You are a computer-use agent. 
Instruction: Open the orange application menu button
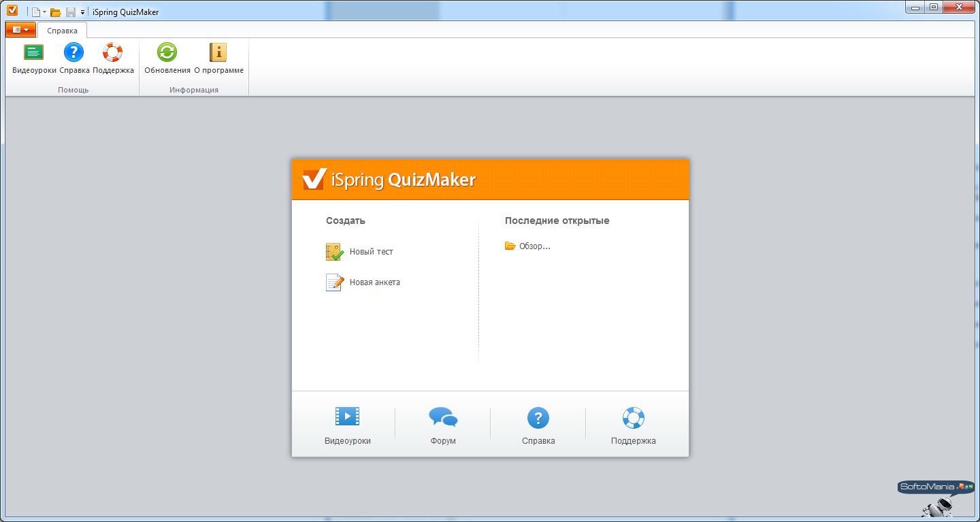click(x=20, y=30)
